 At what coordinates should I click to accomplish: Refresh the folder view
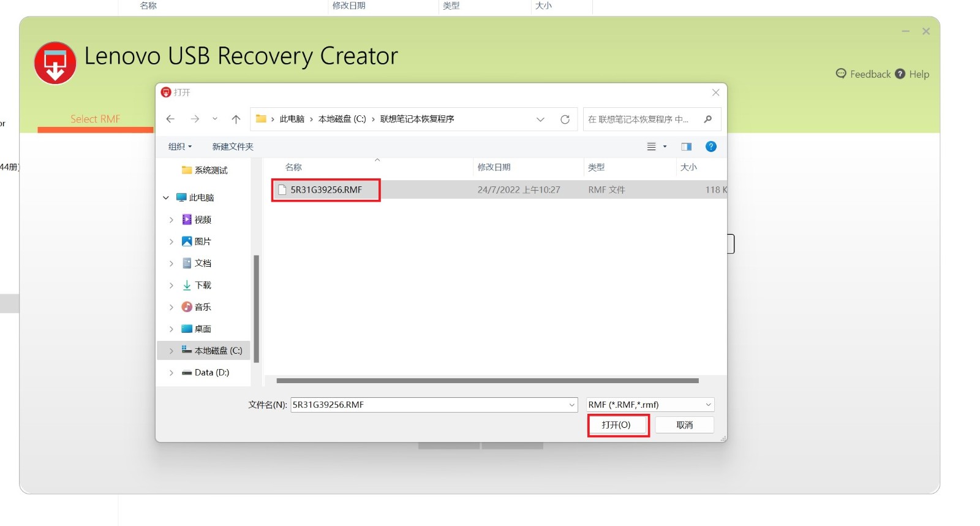(565, 120)
